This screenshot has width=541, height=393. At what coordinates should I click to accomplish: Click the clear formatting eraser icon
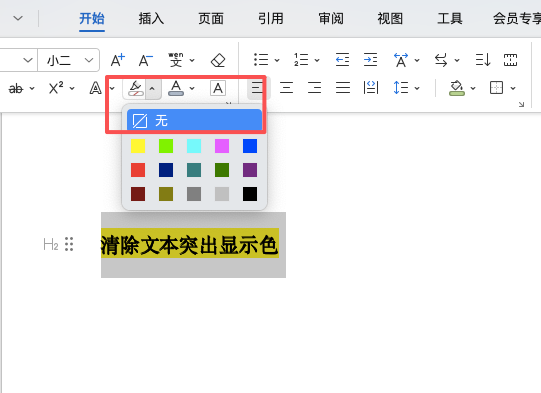pos(218,60)
